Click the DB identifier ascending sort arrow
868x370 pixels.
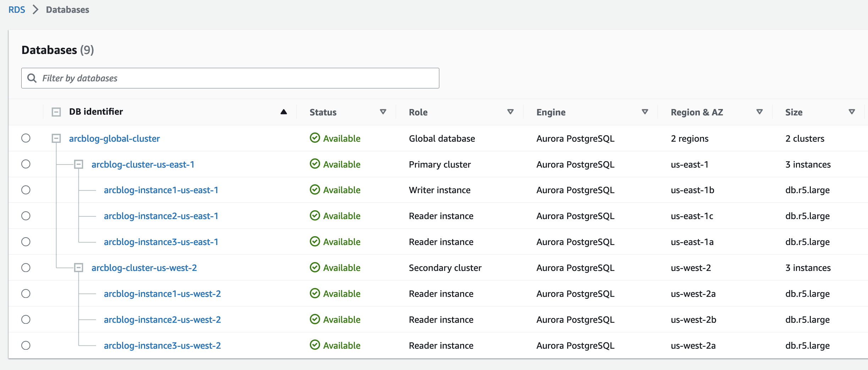point(284,112)
